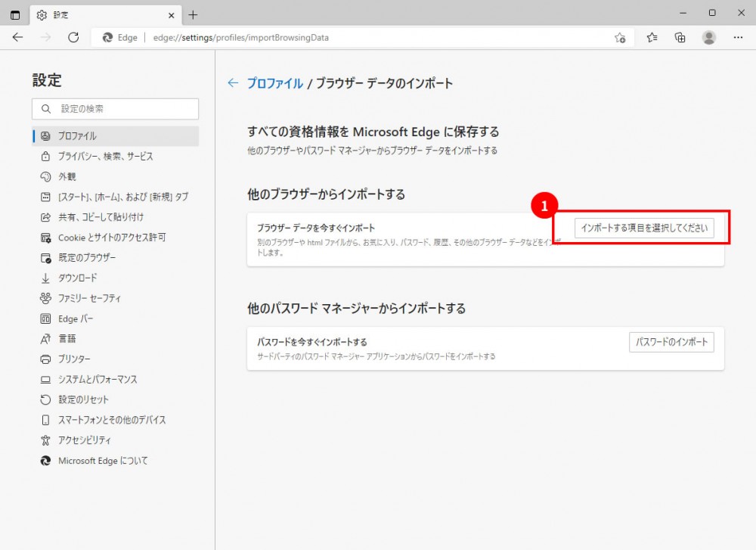
Task: Go back using the blue arrow beside プロファイル
Action: coord(233,83)
